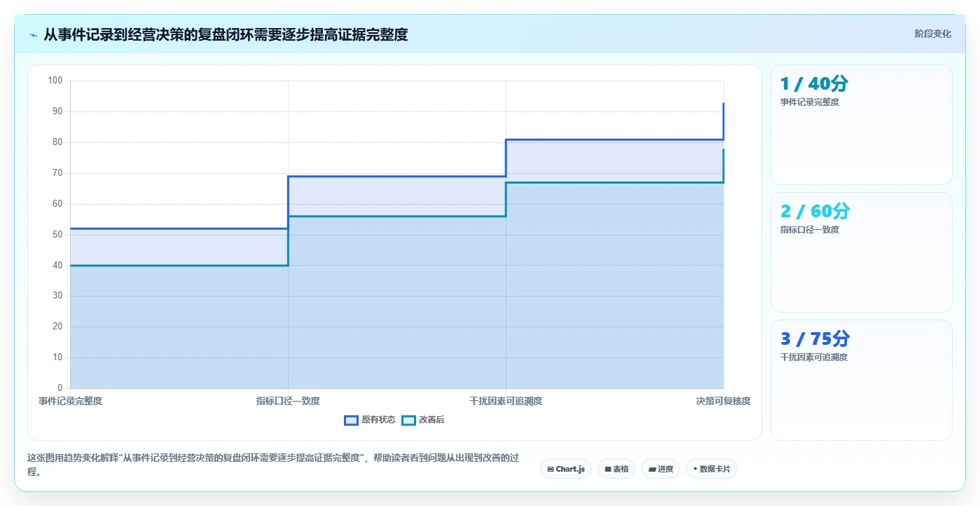980x506 pixels.
Task: Click the 干扰因素可追溯度 card subtitle
Action: (x=814, y=357)
